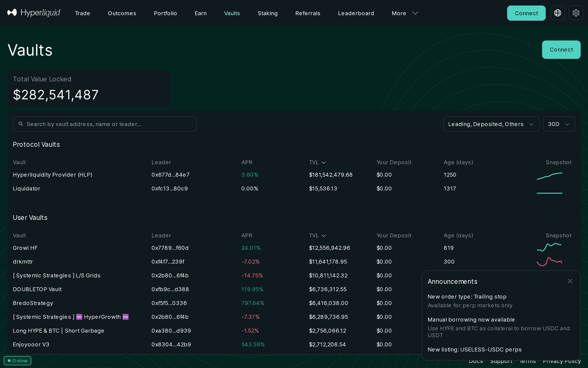Open the Leaderboard page
This screenshot has height=368, width=588.
[x=356, y=13]
